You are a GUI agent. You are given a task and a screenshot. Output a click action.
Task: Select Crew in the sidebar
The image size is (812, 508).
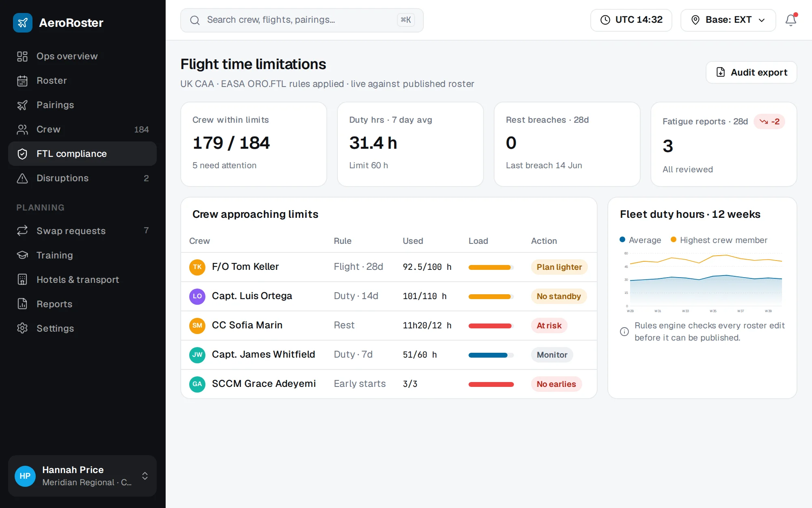82,129
